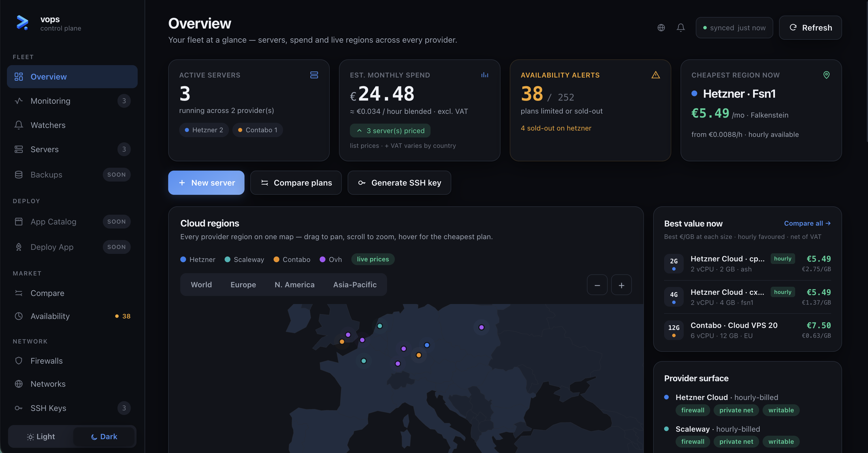Click the Compare all link
The height and width of the screenshot is (453, 868).
tap(807, 223)
